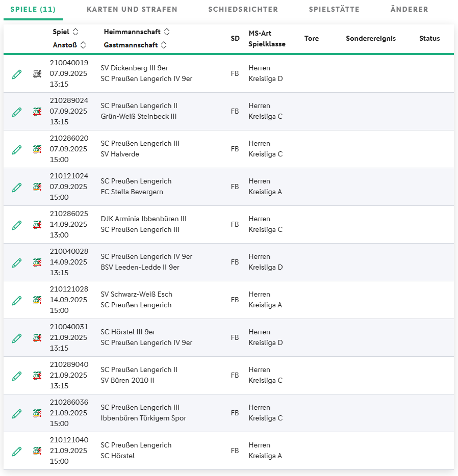Go to the Spielstätte tab
This screenshot has width=458, height=476.
pyautogui.click(x=334, y=9)
